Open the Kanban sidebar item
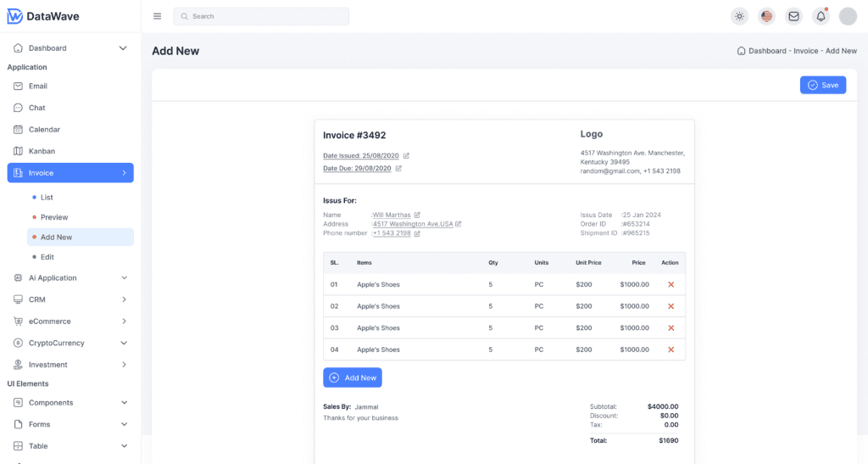This screenshot has height=464, width=868. [x=42, y=151]
